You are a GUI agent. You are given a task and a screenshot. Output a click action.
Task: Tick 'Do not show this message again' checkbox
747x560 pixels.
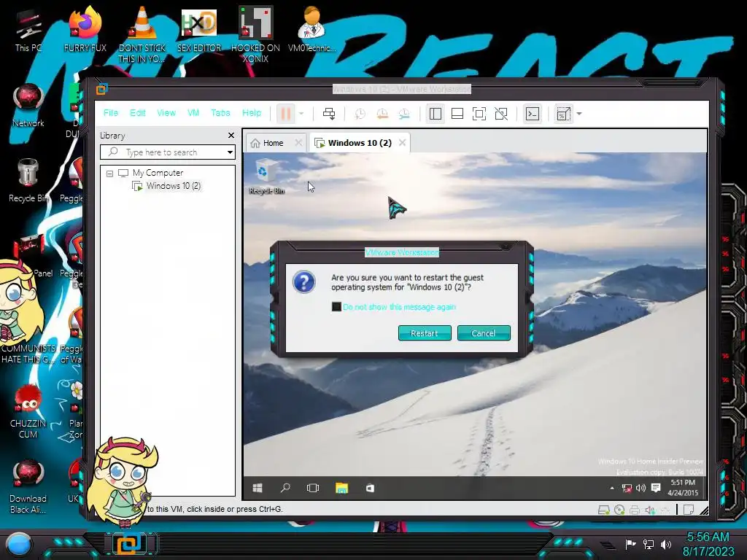[x=336, y=307]
